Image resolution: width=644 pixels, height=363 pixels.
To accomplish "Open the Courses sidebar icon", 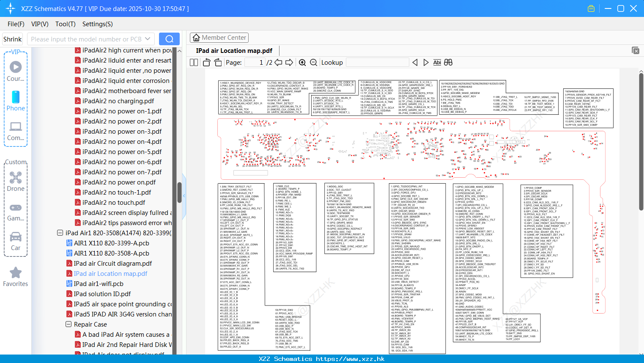I will 16,71.
